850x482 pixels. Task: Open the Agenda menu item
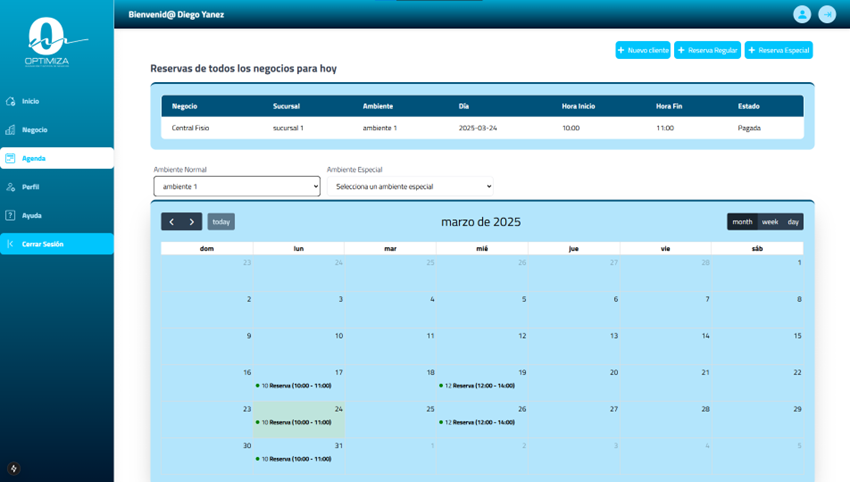(x=56, y=158)
